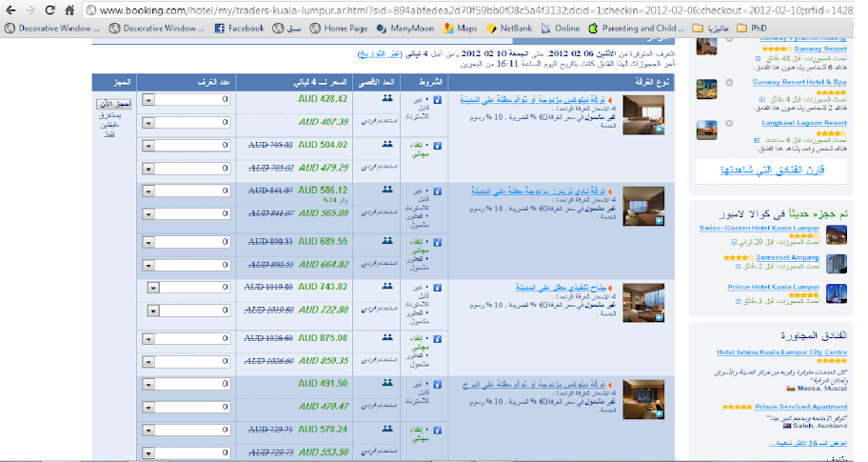
Task: Open the rooms dropdown for AUD 479.29
Action: pos(148,169)
